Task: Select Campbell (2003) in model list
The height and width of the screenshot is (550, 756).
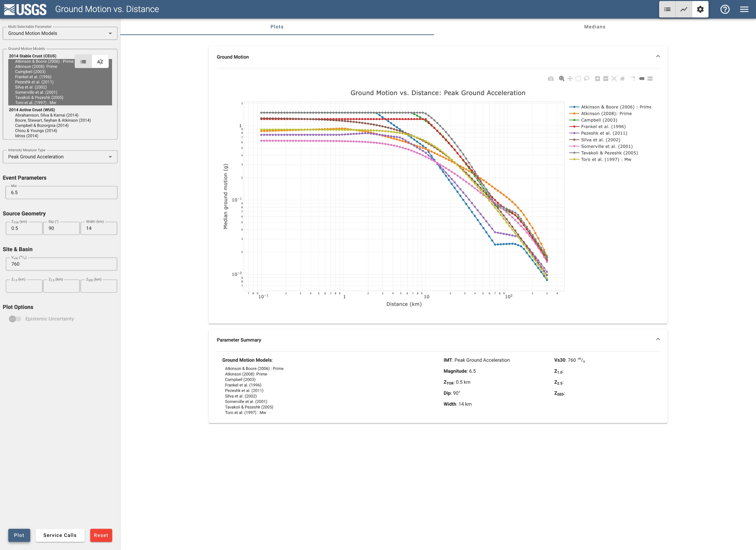Action: (x=30, y=72)
